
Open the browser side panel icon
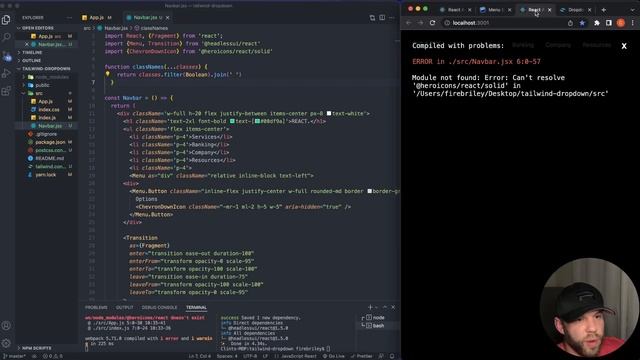pyautogui.click(x=609, y=23)
